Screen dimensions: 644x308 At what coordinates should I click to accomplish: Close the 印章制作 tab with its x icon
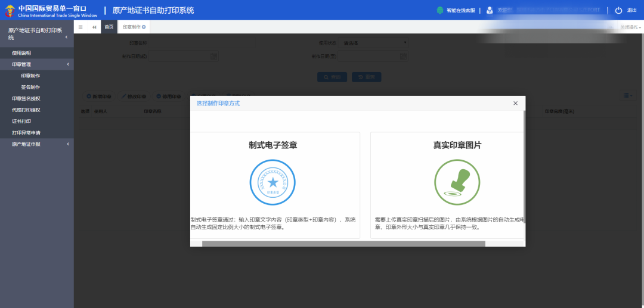point(144,27)
